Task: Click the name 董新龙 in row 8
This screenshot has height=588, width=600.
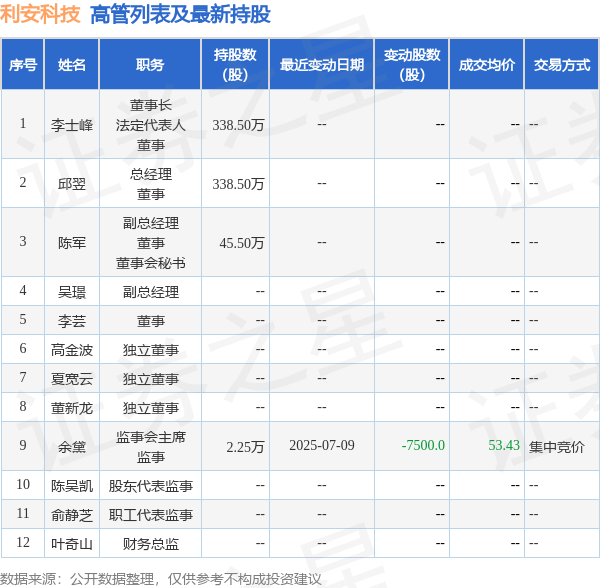Action: coord(72,408)
